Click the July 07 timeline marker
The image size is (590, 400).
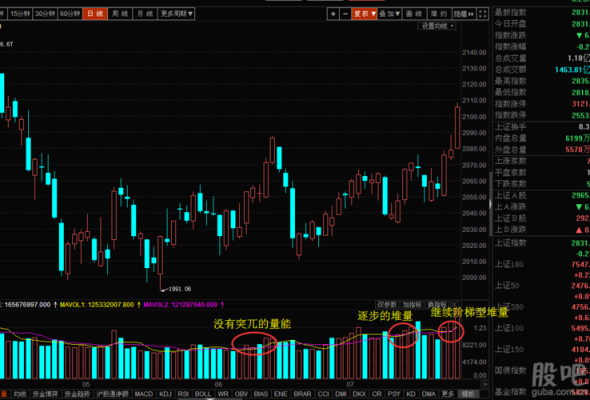(350, 384)
